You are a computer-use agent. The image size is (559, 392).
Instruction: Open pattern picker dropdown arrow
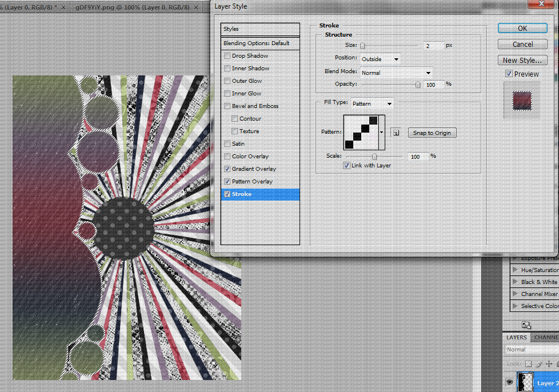tap(381, 132)
